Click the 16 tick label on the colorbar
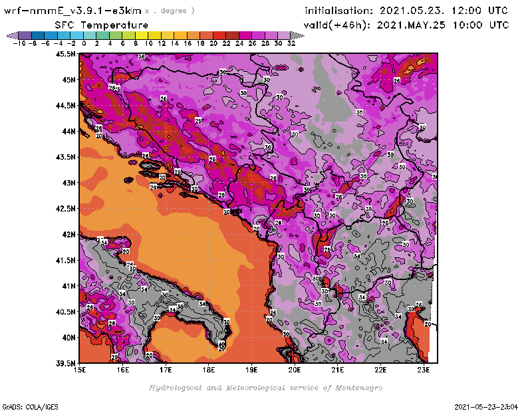532x411 pixels. (188, 43)
